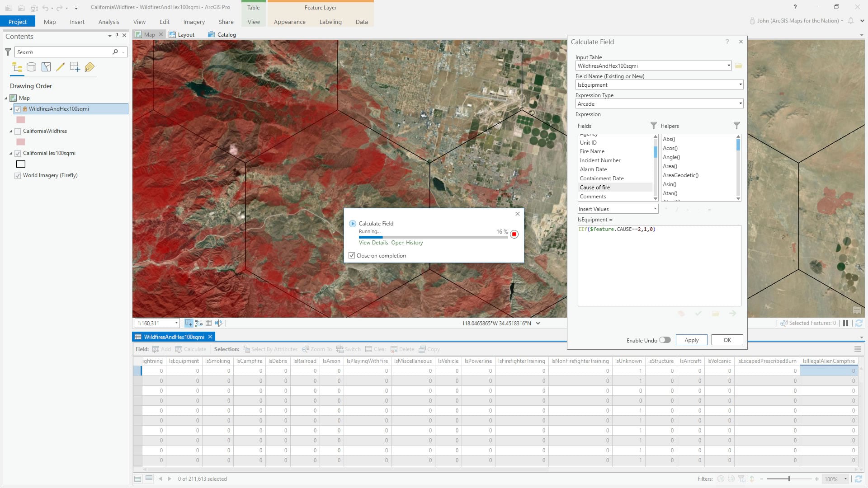
Task: Toggle World Imagery (Firefly) visibility
Action: coord(18,175)
